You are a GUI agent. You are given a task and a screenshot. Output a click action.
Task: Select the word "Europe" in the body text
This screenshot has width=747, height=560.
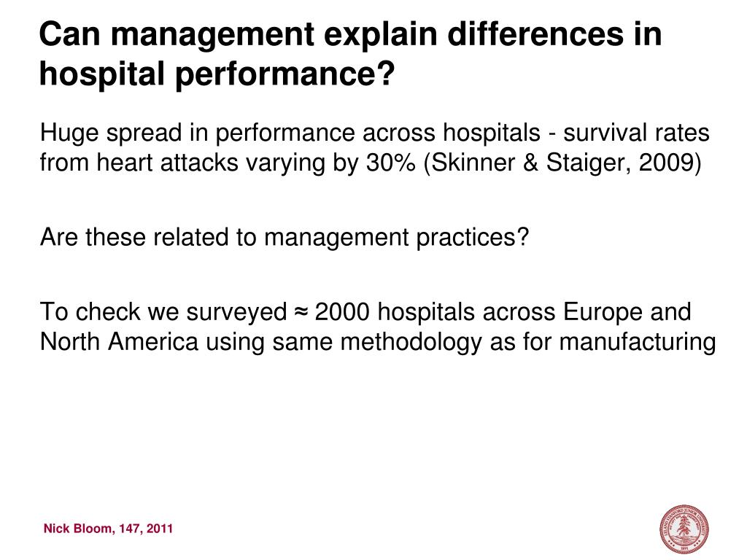pos(602,313)
